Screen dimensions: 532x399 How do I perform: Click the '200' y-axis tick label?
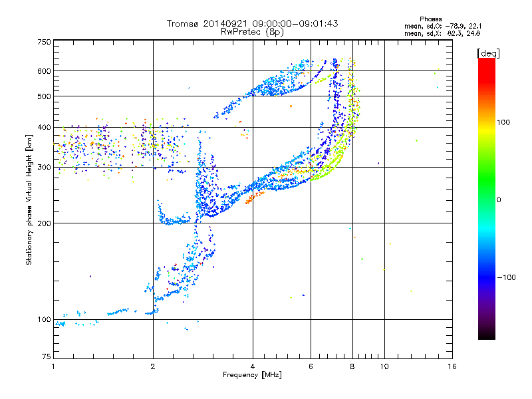point(44,223)
